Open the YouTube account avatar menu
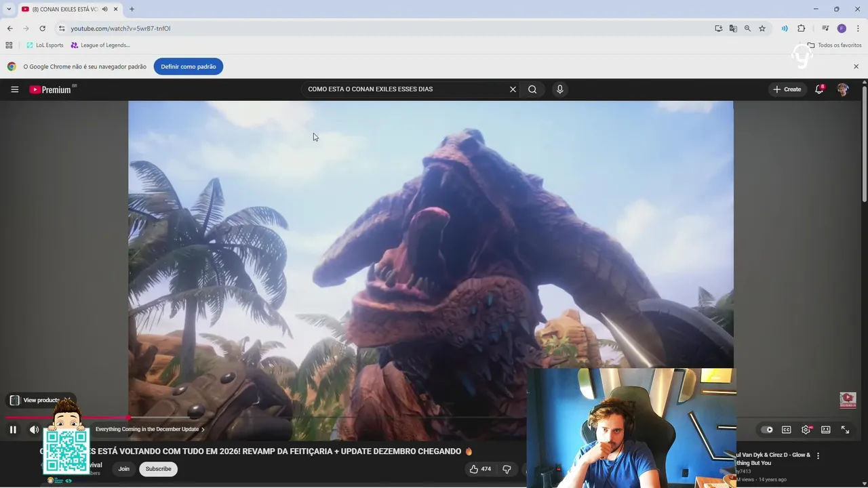868x488 pixels. (843, 89)
